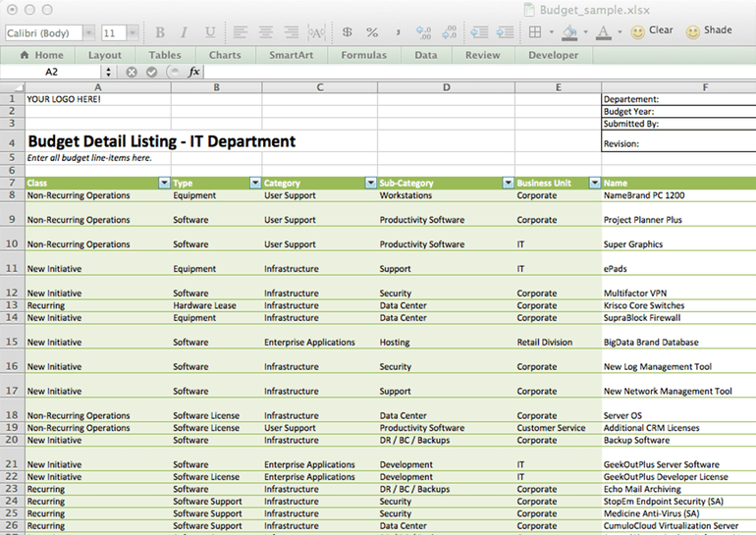Confirm formula entry with checkmark button

(152, 72)
